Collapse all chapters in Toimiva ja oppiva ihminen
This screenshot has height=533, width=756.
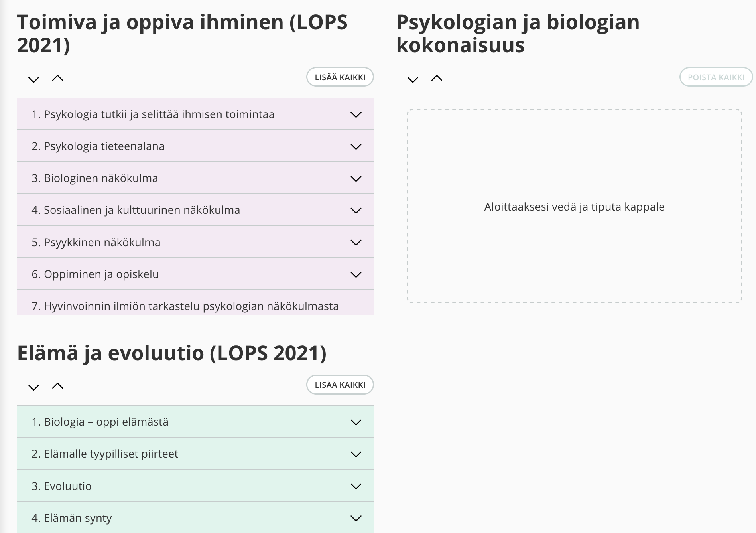[x=58, y=78]
